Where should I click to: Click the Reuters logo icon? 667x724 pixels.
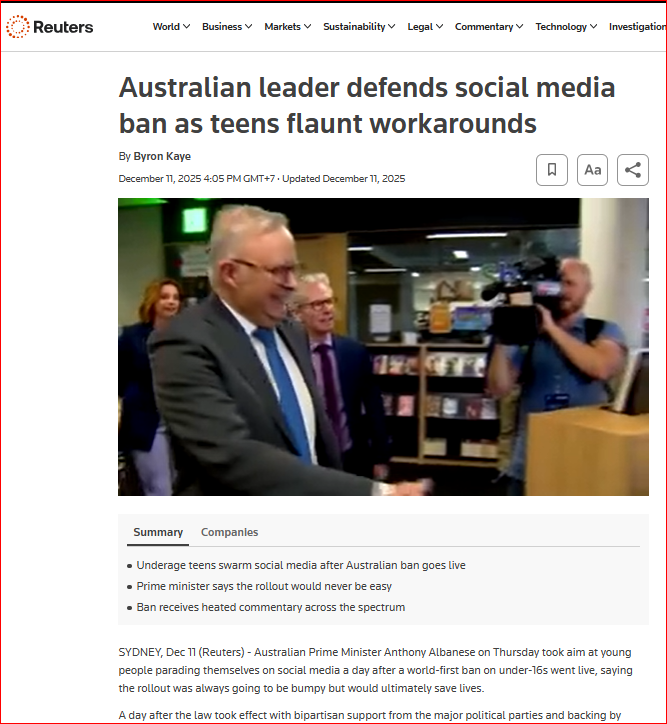tap(18, 26)
